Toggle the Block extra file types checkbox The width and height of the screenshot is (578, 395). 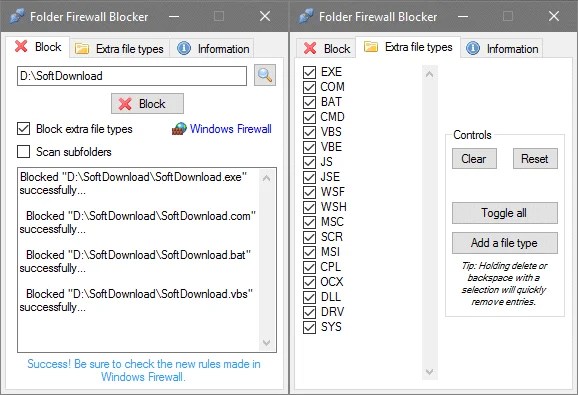click(24, 129)
